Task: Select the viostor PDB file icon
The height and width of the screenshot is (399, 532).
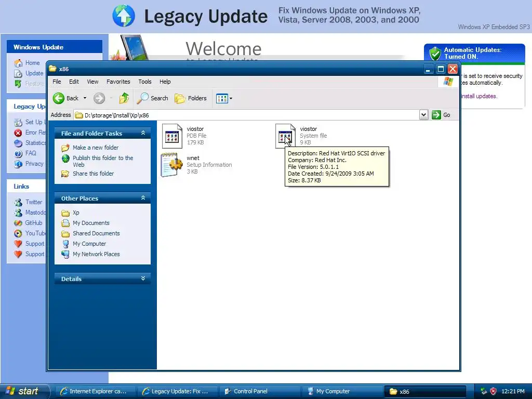Action: coord(172,136)
